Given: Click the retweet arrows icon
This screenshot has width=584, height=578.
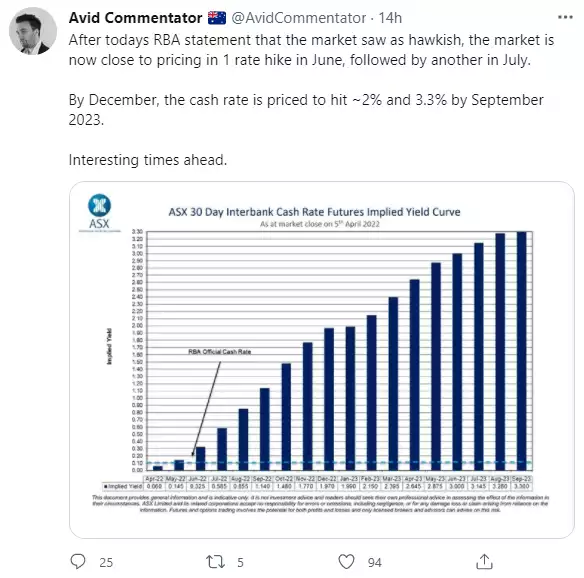Looking at the screenshot, I should click(215, 562).
